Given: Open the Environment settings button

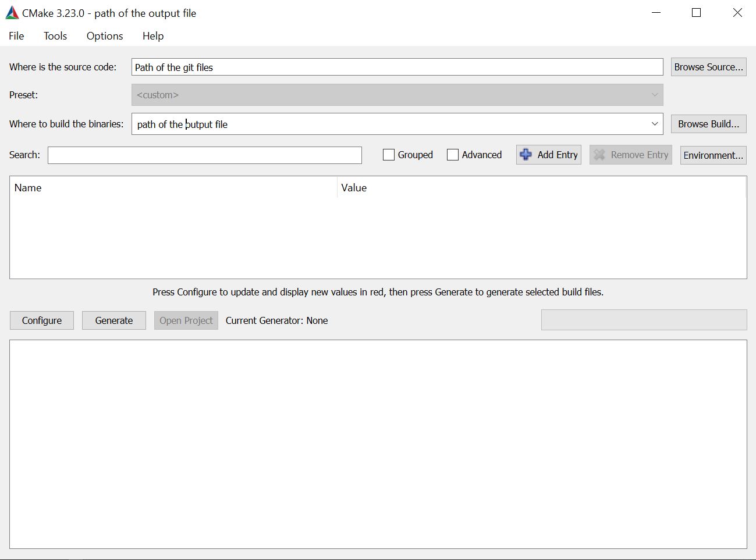Looking at the screenshot, I should click(713, 155).
